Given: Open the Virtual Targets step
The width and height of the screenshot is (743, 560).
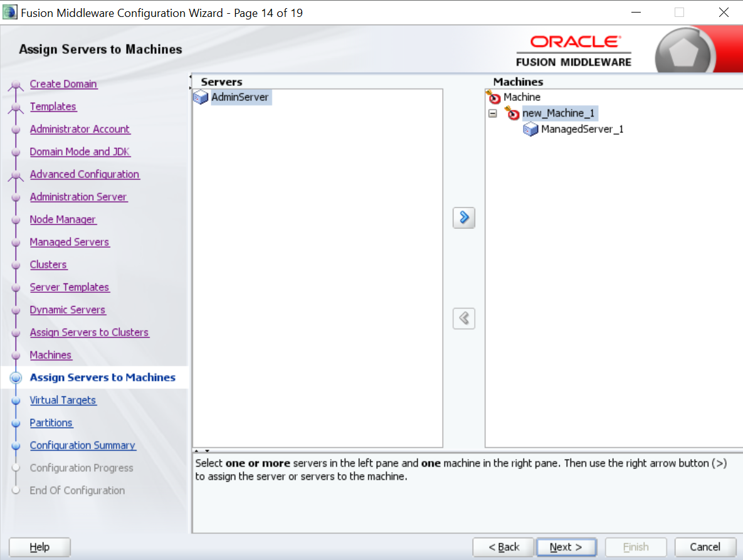Looking at the screenshot, I should (63, 400).
